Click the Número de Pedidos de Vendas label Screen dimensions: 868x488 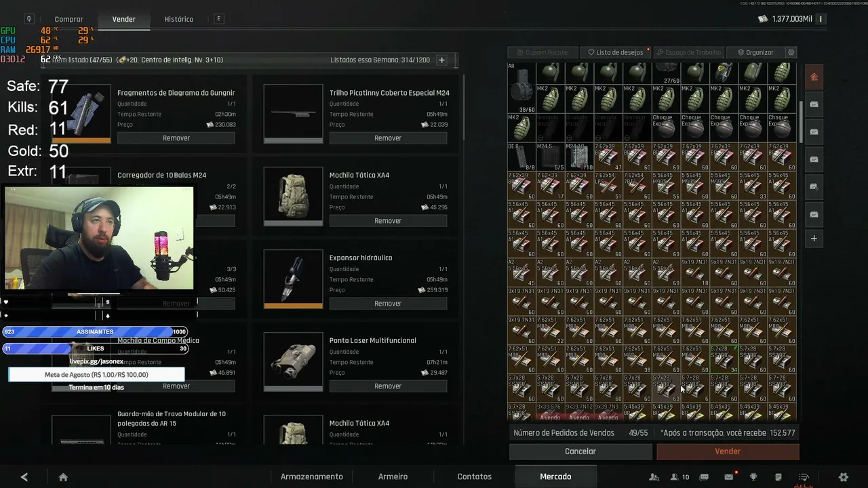pos(564,432)
